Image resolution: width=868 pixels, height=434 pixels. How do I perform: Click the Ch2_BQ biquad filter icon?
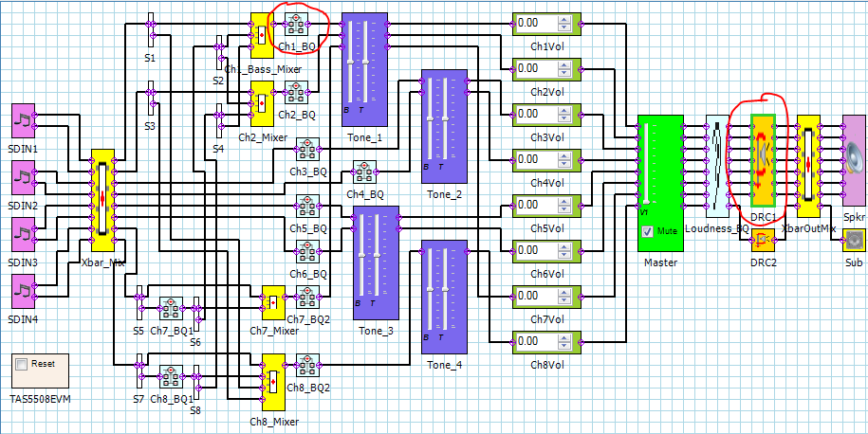[297, 92]
